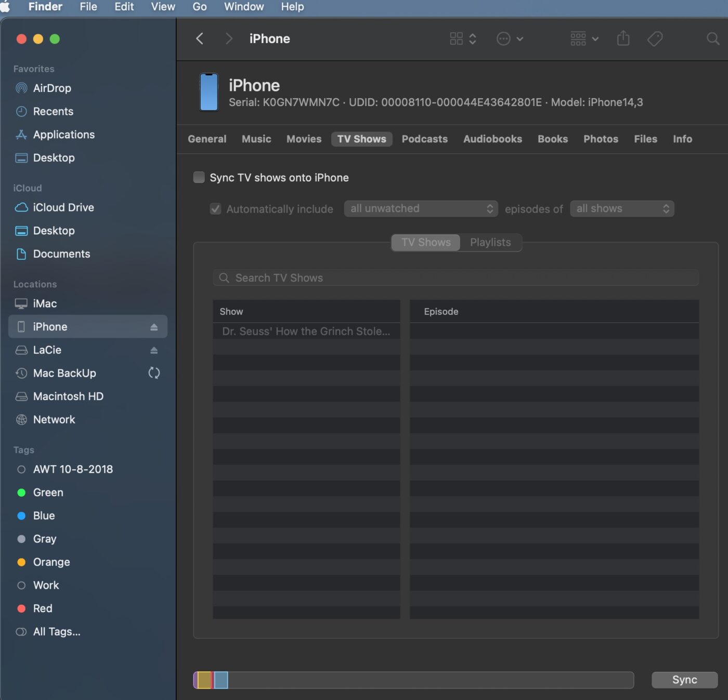Eject the LaCie drive
This screenshot has height=700, width=728.
click(x=154, y=350)
